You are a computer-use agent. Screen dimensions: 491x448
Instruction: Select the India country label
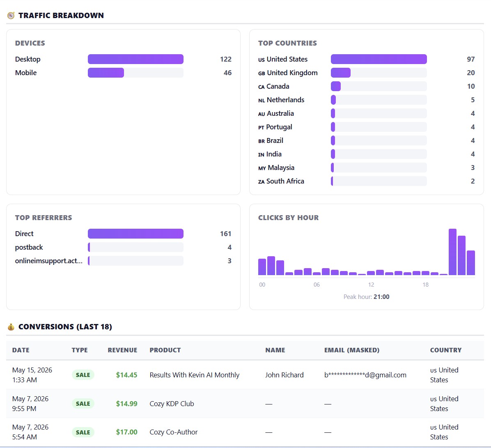tap(270, 154)
